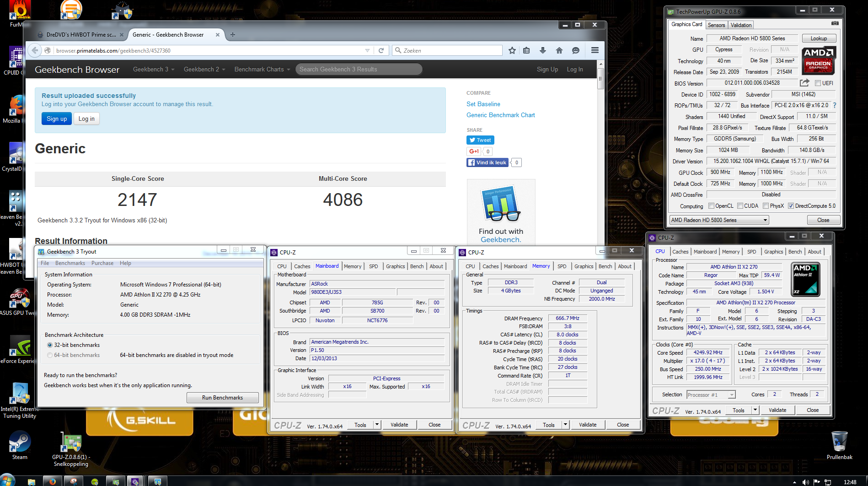
Task: Take GPU-Z screenshot with camera icon
Action: [x=835, y=23]
